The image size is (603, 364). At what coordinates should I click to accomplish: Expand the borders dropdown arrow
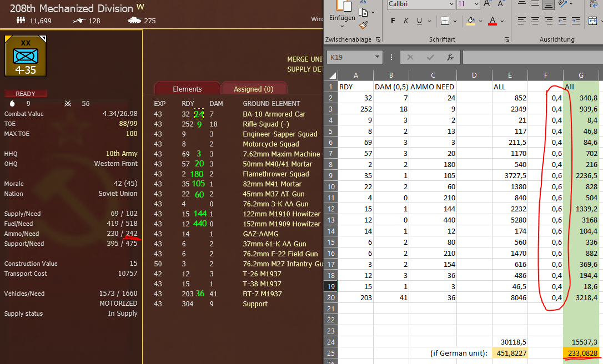coord(455,21)
